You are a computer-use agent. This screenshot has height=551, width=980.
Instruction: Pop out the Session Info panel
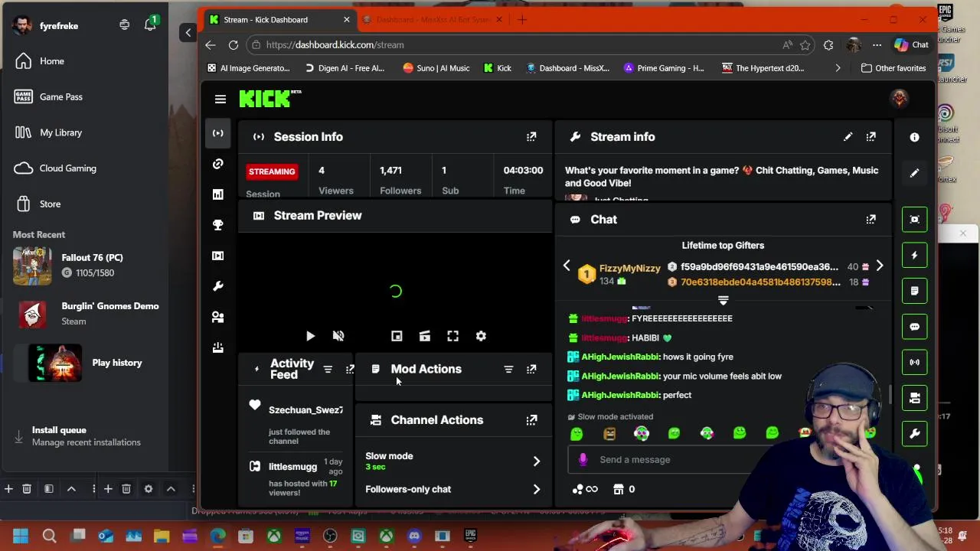[x=531, y=137]
